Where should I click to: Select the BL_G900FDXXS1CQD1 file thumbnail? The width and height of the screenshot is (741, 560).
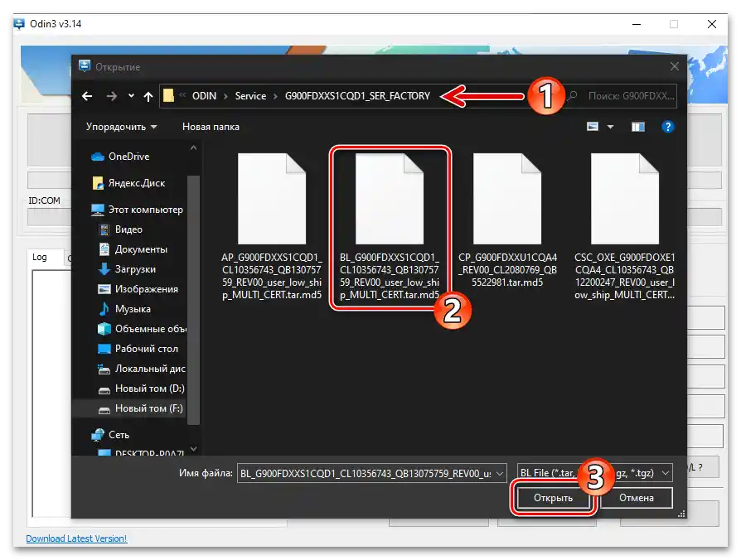390,199
